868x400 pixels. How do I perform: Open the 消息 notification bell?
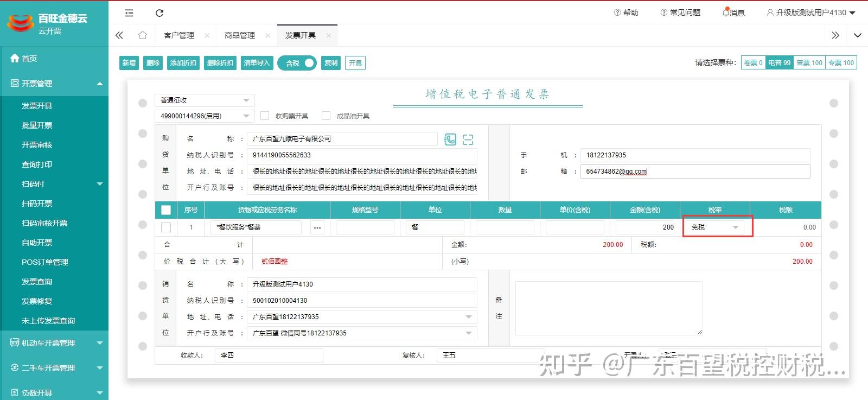pyautogui.click(x=733, y=12)
